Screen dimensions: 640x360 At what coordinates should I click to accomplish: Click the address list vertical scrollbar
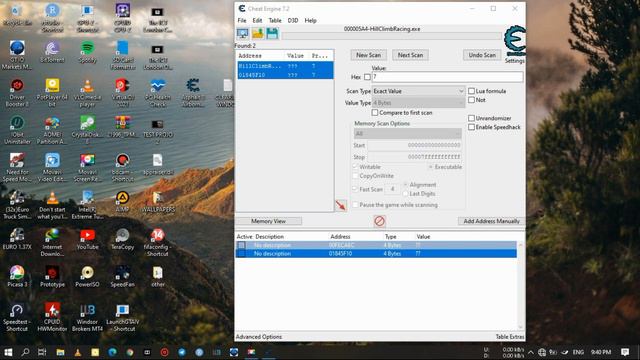(520, 285)
